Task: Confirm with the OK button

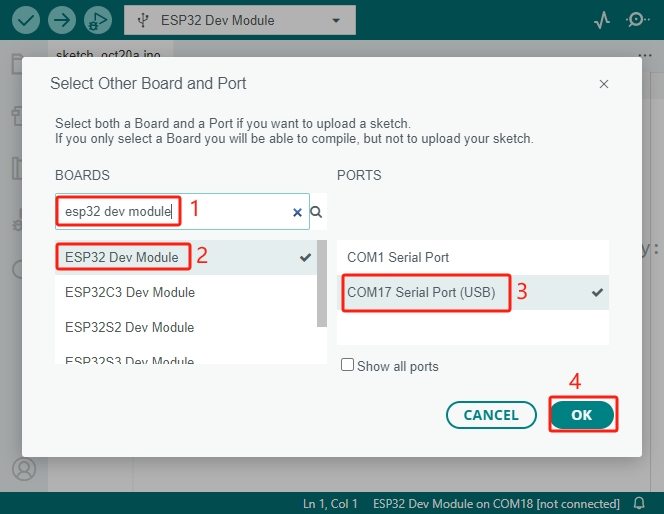Action: click(x=582, y=415)
